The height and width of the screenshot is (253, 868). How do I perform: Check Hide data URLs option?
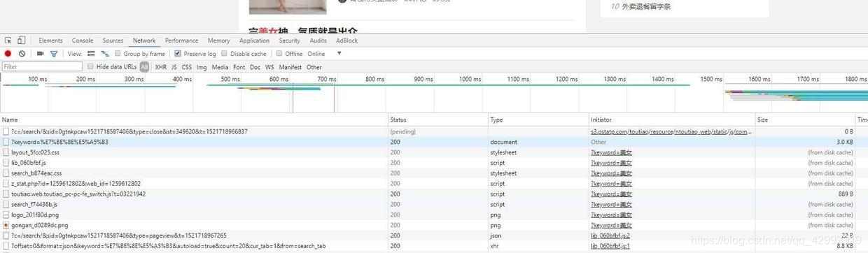click(x=90, y=67)
